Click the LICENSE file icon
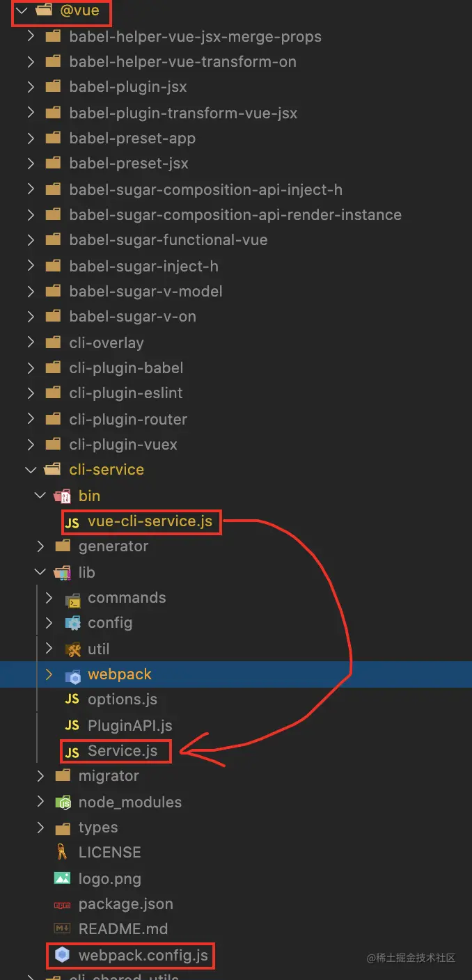Viewport: 472px width, 980px height. tap(63, 853)
